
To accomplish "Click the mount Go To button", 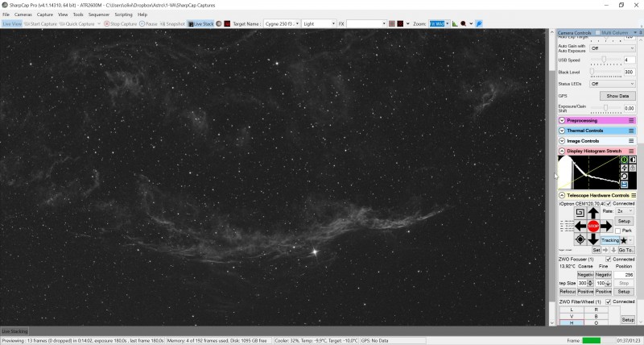I will [x=625, y=250].
